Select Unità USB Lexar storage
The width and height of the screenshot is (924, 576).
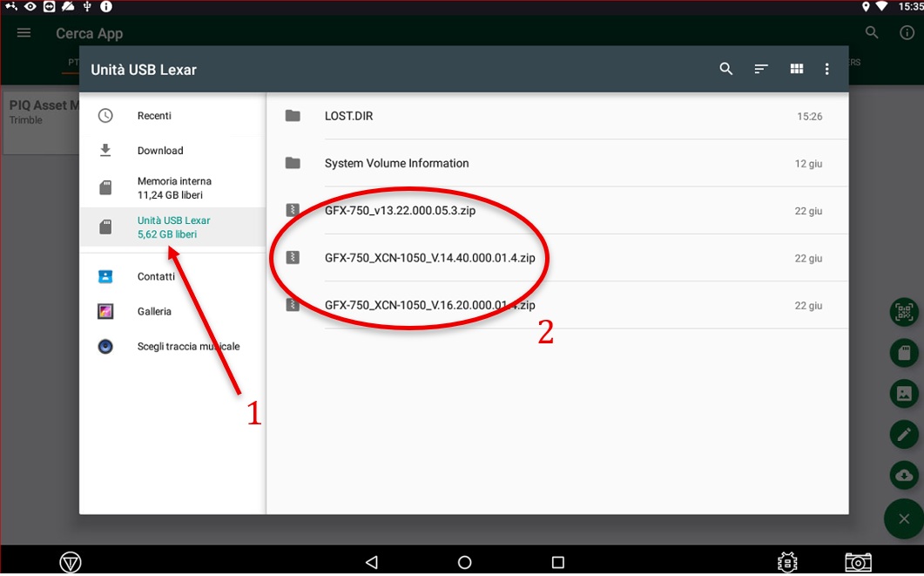click(172, 227)
